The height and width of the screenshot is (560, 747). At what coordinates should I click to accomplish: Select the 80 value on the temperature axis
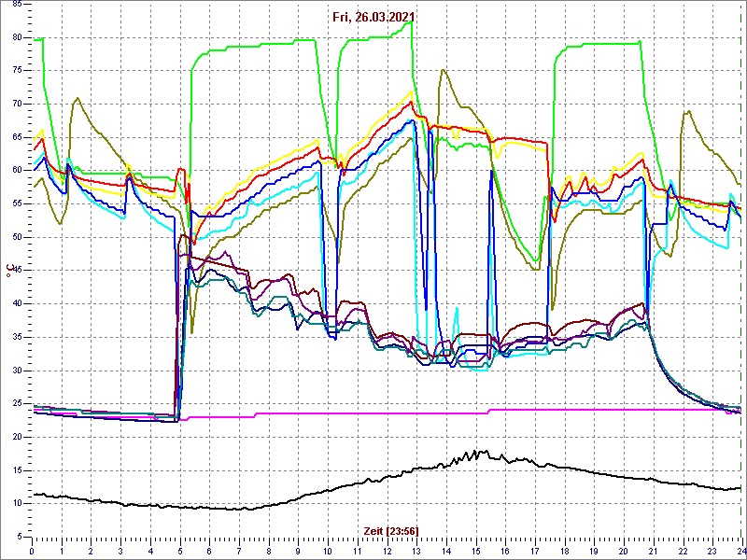click(x=16, y=37)
